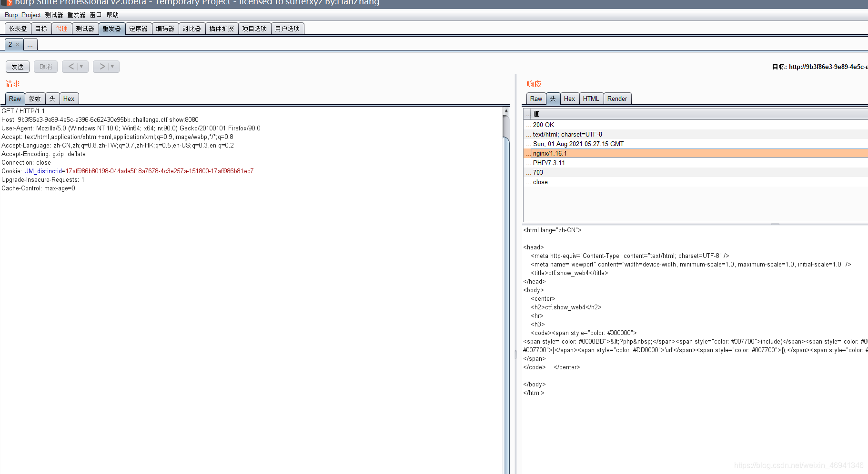Click the Accept-Language header line
The image size is (868, 474).
[118, 145]
